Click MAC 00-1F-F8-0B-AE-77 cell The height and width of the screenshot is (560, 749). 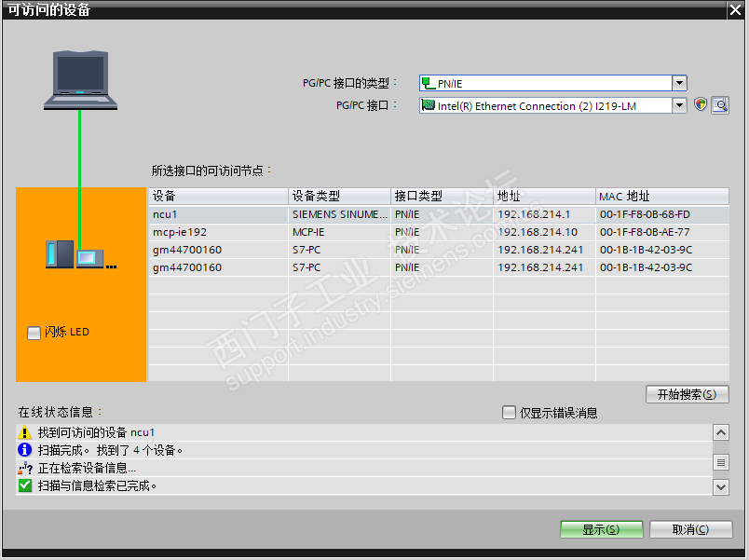click(x=662, y=232)
